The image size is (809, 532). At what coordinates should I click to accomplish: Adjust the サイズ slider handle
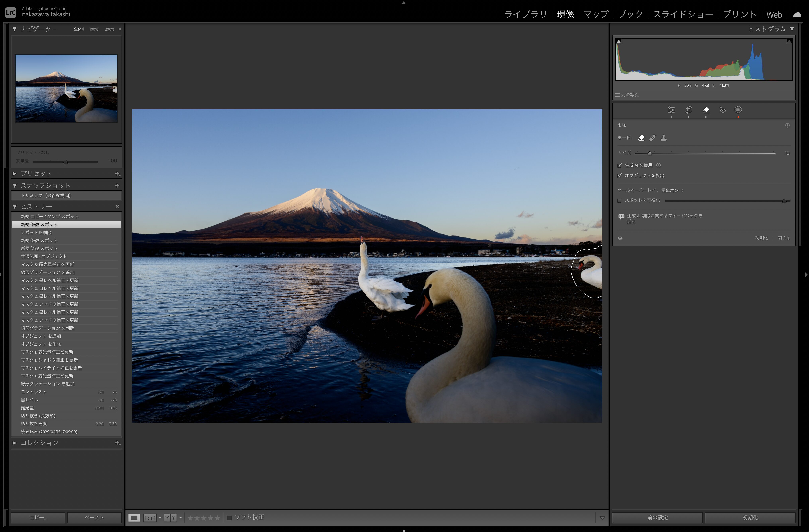pyautogui.click(x=650, y=153)
